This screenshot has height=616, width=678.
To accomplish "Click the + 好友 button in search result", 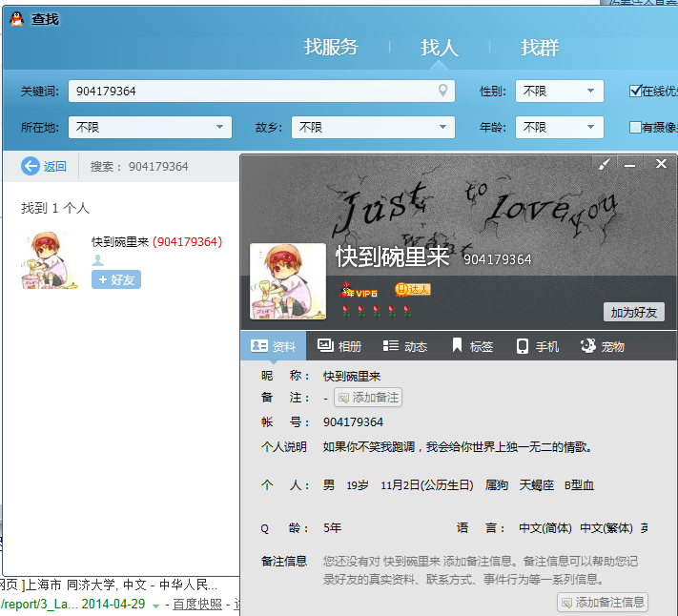I will click(116, 279).
